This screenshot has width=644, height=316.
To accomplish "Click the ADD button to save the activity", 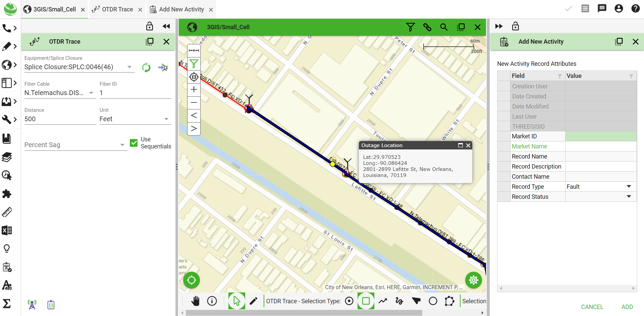I will tap(627, 307).
